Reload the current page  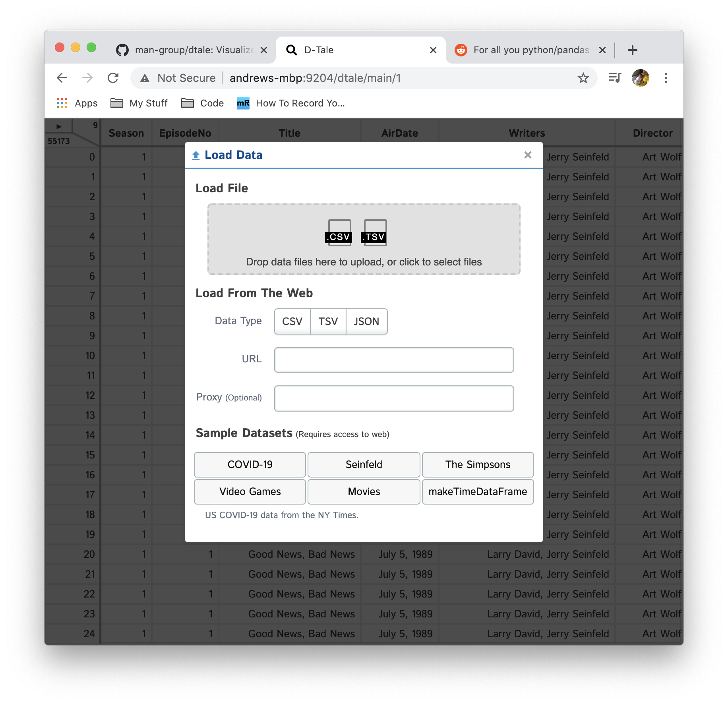[113, 78]
